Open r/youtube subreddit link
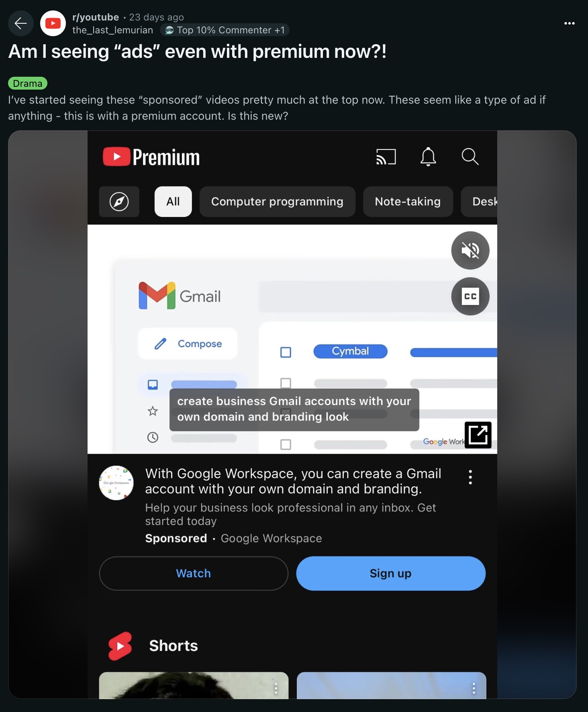The width and height of the screenshot is (588, 712). pyautogui.click(x=96, y=17)
